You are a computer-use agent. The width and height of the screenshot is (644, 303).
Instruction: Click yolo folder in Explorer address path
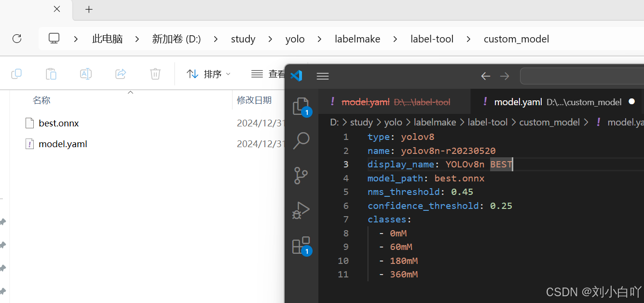click(295, 39)
